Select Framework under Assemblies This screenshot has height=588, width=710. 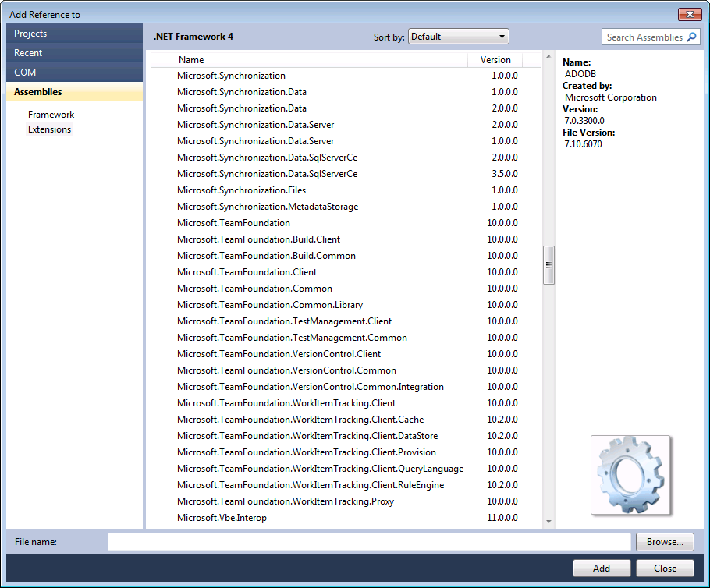[51, 115]
